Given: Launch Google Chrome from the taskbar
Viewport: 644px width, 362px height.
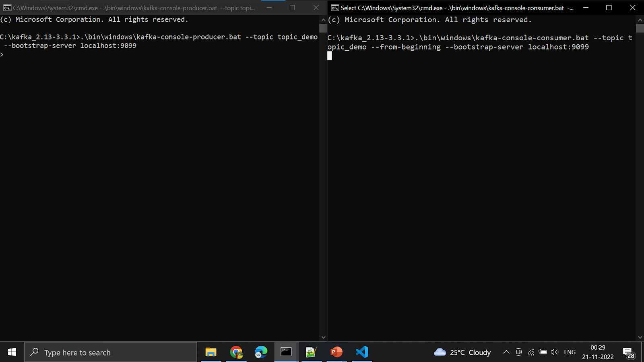Looking at the screenshot, I should pyautogui.click(x=236, y=352).
